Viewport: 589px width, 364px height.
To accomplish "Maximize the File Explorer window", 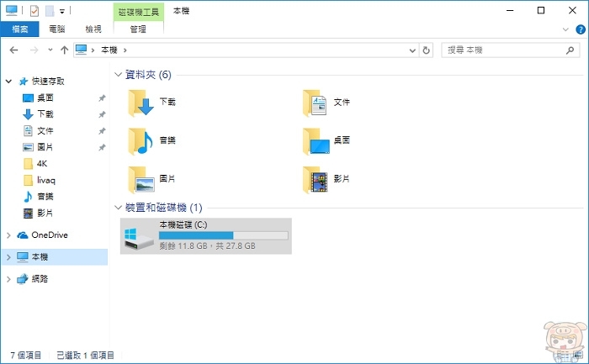I will point(541,10).
